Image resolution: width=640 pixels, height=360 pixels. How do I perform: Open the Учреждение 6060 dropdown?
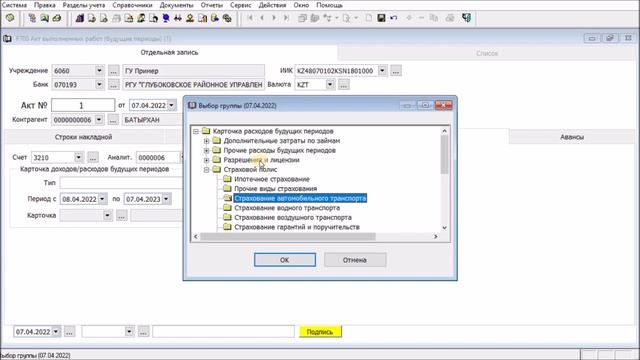click(99, 71)
